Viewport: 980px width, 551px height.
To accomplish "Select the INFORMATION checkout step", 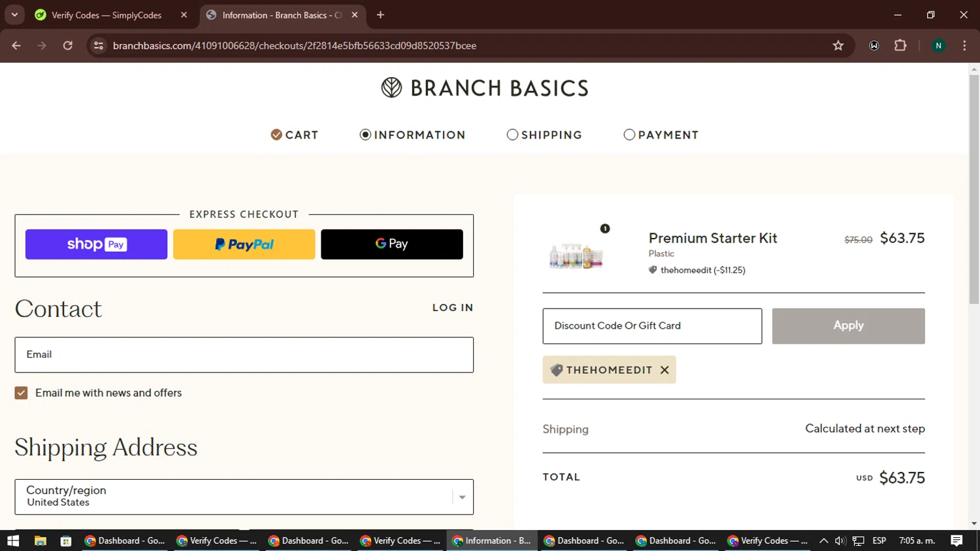I will [413, 135].
